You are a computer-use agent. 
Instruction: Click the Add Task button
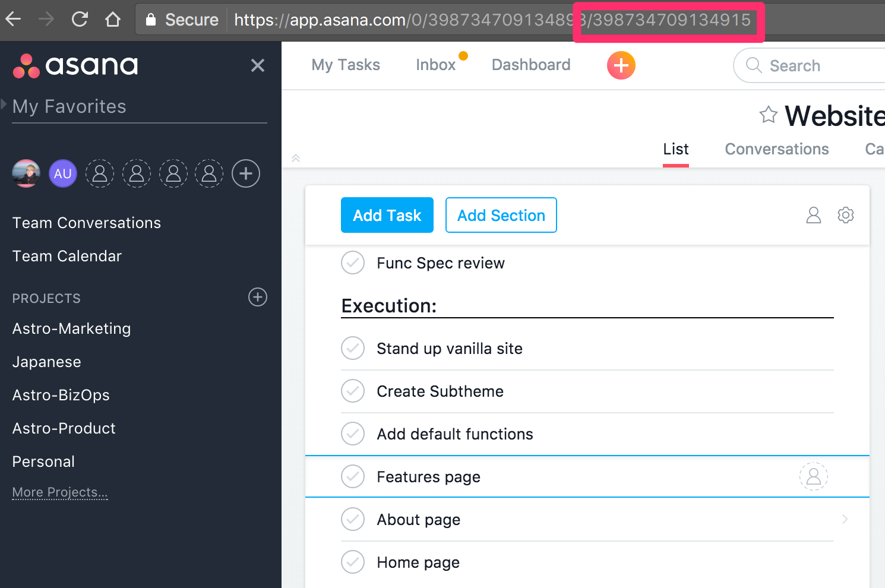tap(387, 215)
